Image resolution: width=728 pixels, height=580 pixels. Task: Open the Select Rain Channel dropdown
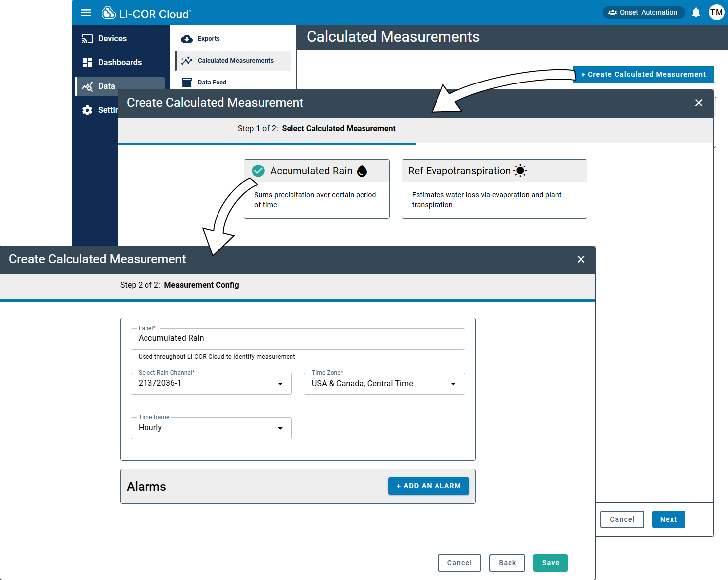point(211,384)
